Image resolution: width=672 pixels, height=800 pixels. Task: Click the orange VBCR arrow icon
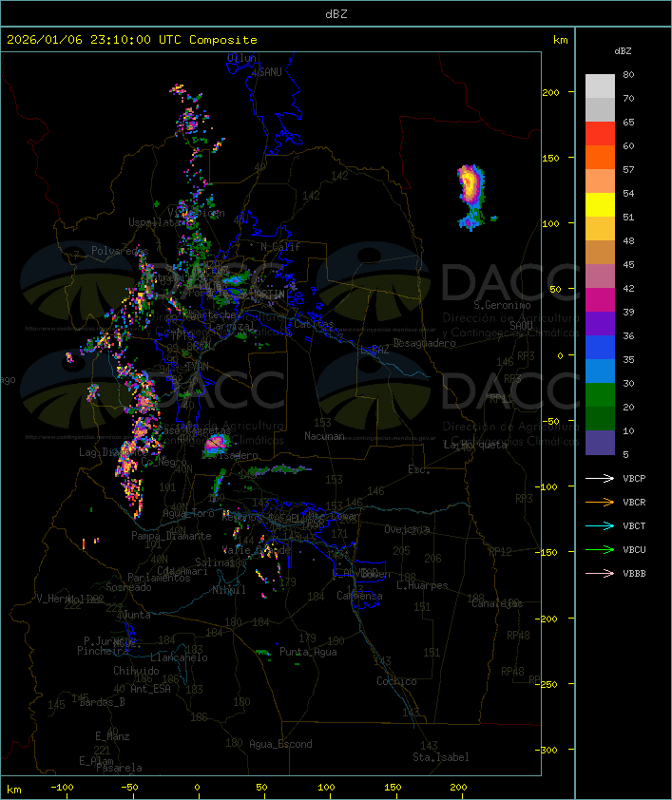tap(600, 502)
